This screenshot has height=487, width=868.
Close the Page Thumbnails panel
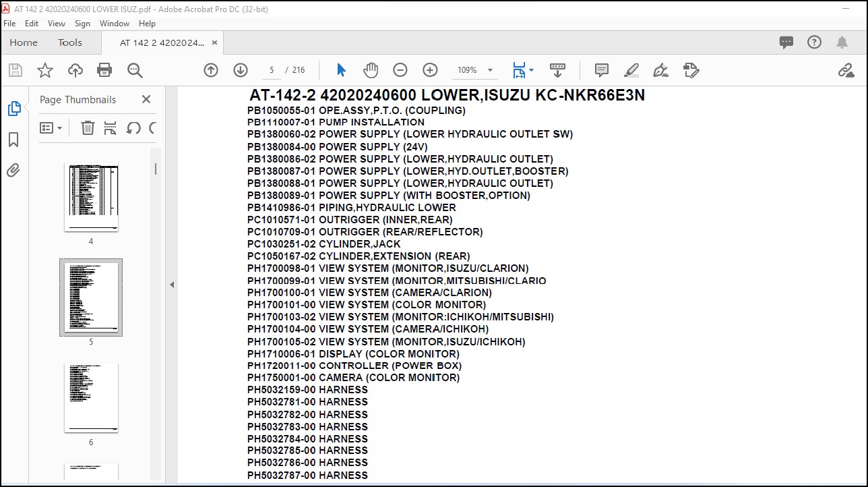pyautogui.click(x=146, y=99)
